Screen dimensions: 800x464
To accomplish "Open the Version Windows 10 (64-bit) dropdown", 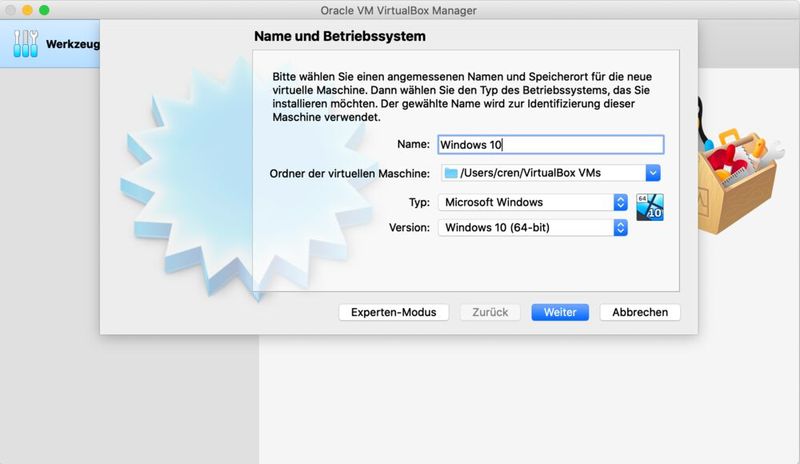I will 533,228.
